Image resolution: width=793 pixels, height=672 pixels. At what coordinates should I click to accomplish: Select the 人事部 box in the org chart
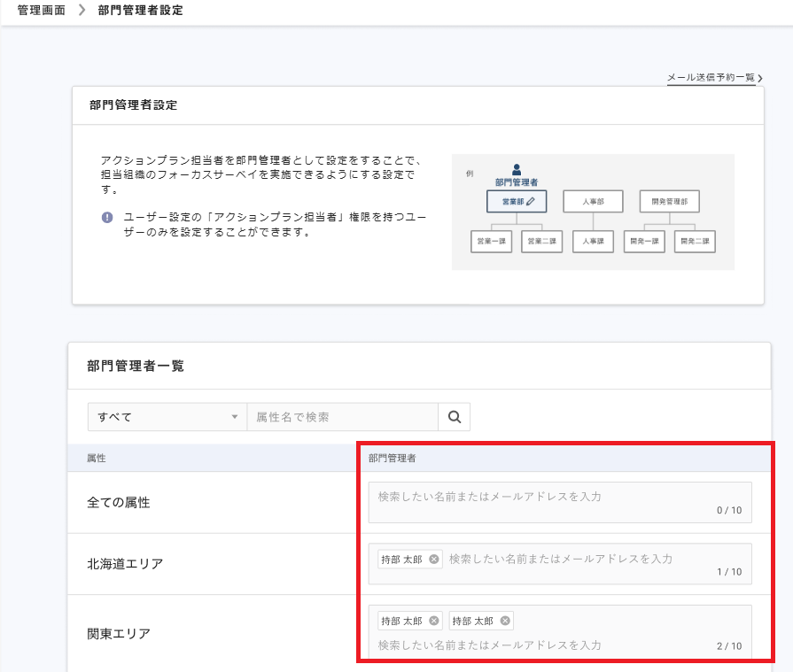coord(592,201)
